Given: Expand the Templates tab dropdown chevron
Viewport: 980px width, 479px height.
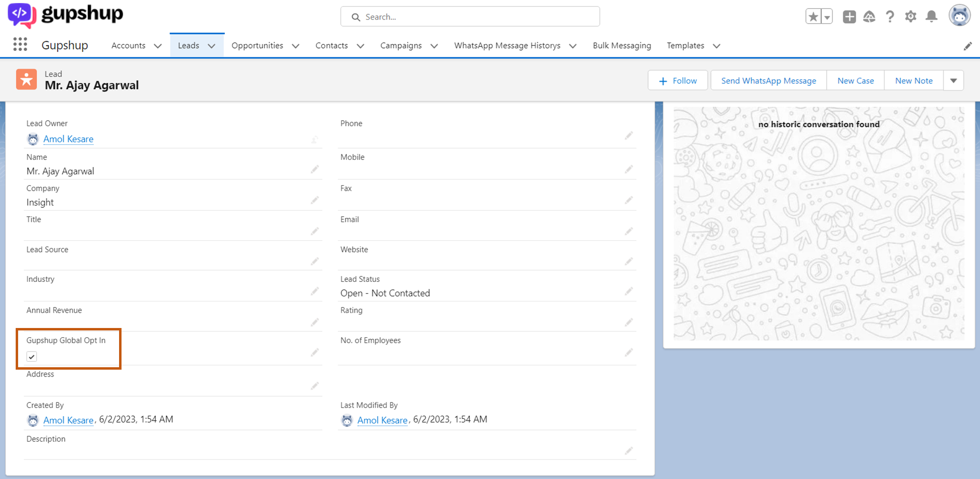Looking at the screenshot, I should (x=716, y=46).
